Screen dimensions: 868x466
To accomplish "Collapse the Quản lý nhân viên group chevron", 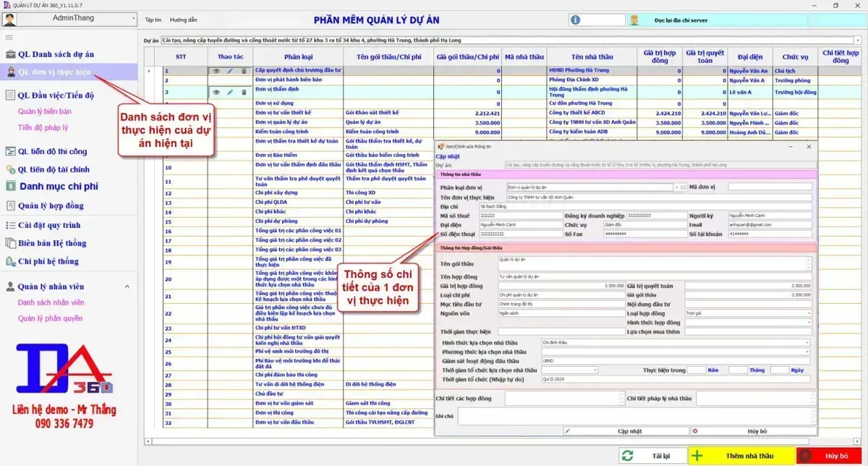I will tap(127, 287).
